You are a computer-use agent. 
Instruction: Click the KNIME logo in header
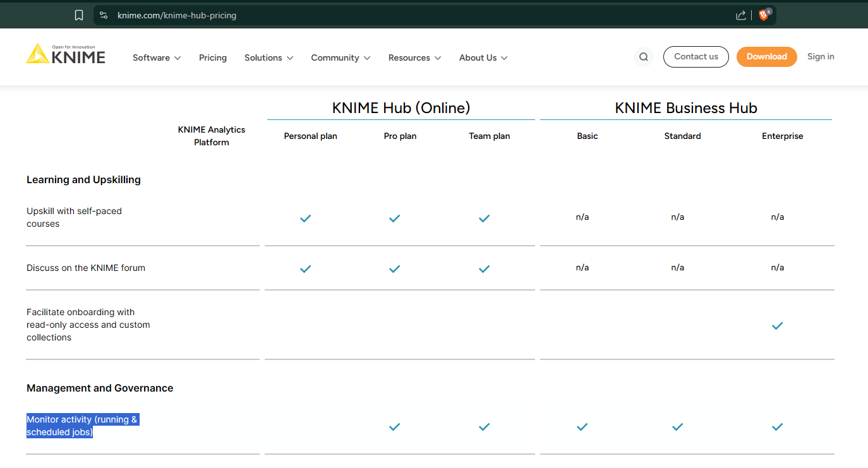click(66, 55)
